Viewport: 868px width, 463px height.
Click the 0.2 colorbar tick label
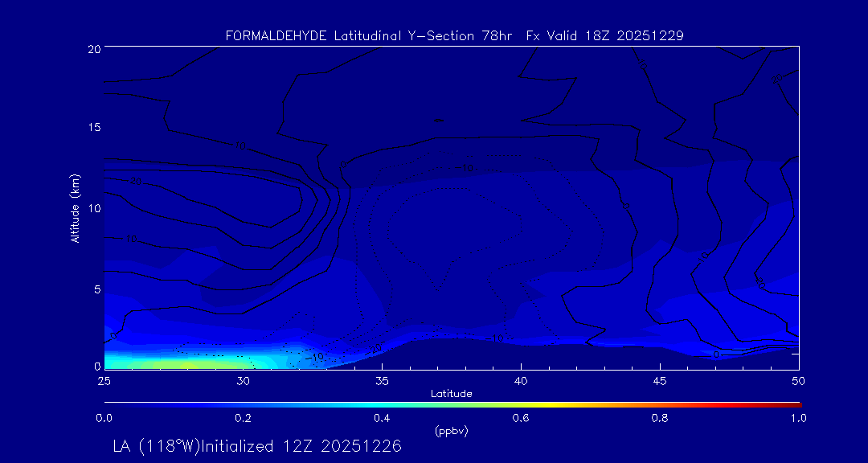pyautogui.click(x=243, y=418)
